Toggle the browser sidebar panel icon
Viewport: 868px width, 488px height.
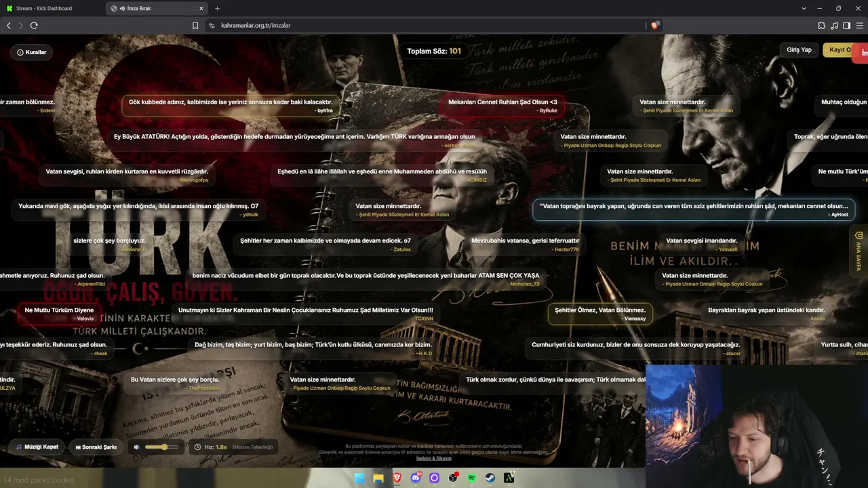click(846, 25)
